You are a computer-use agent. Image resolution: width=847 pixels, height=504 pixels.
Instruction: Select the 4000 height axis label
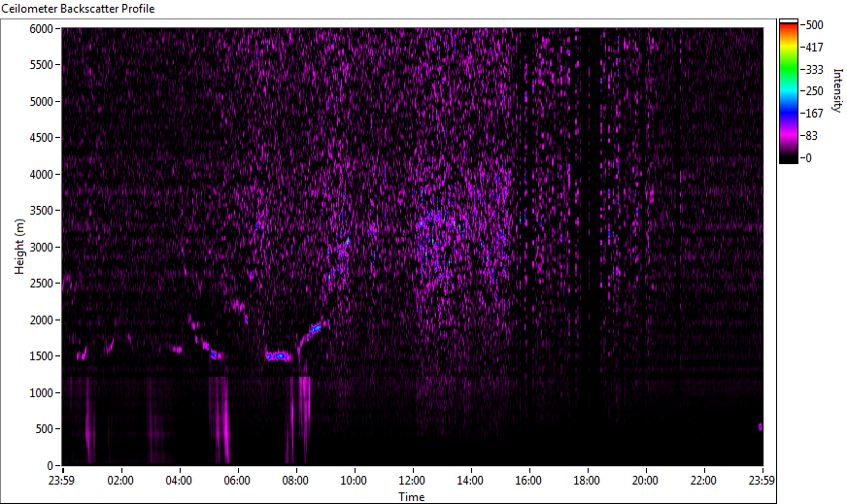pos(41,175)
